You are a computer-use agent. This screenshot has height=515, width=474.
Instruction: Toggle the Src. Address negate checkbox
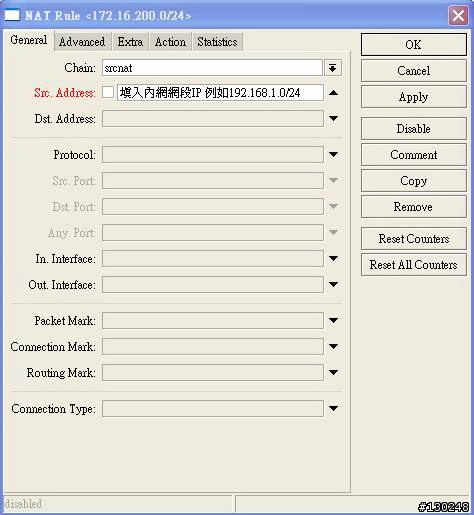(108, 92)
